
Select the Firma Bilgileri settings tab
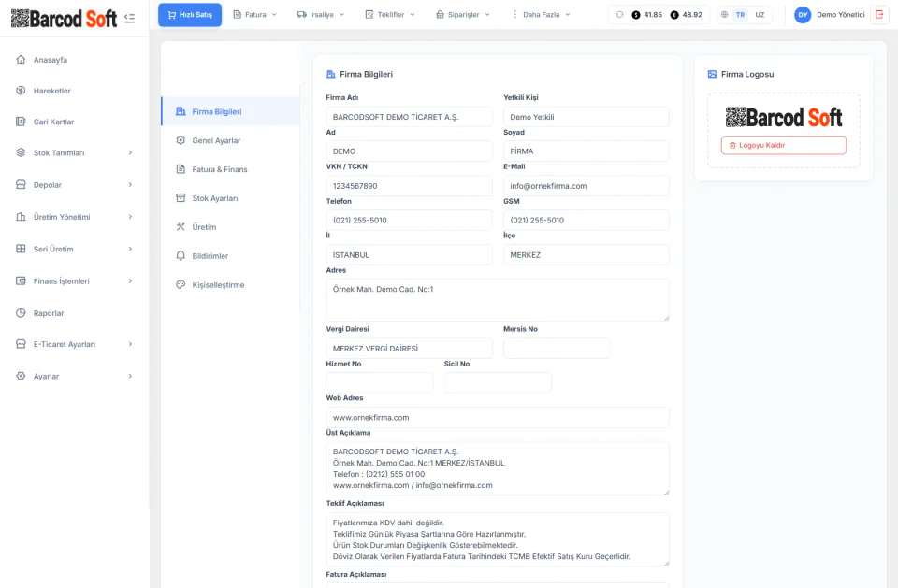tap(231, 111)
